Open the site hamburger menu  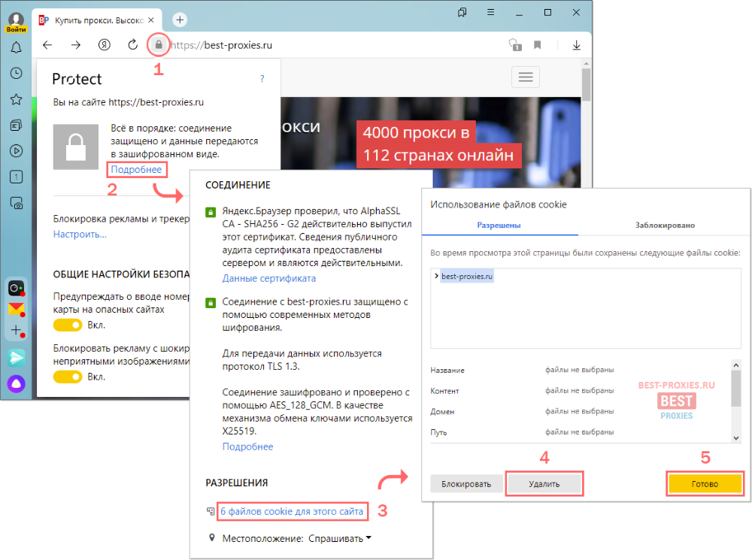[526, 77]
